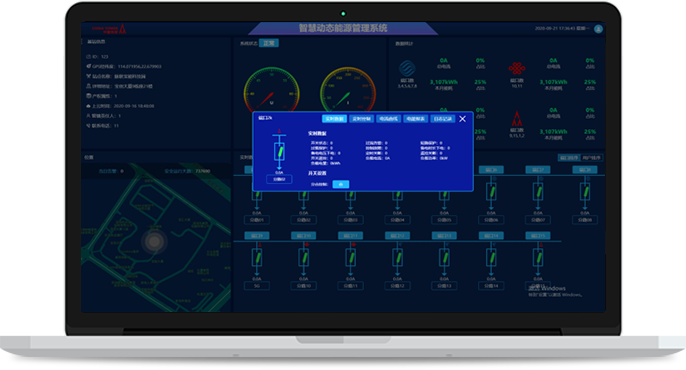Click the red tower operator logo in statistics
The width and height of the screenshot is (686, 370).
click(517, 119)
